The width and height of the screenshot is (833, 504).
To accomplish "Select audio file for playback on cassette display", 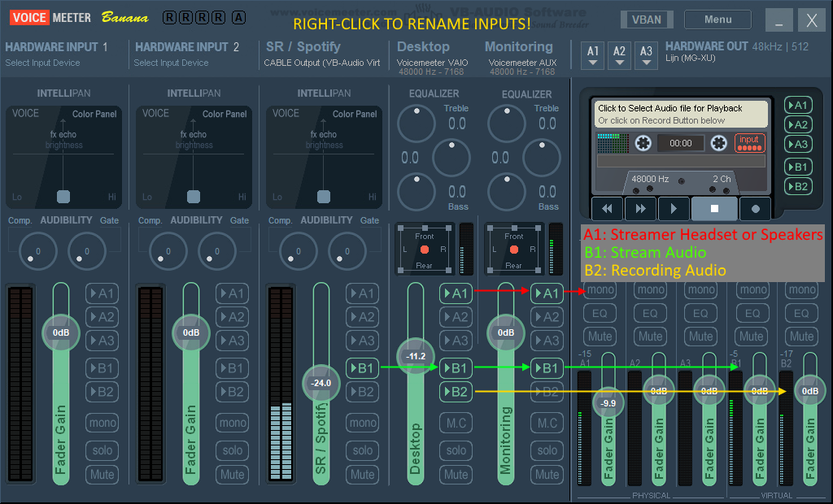I will pyautogui.click(x=681, y=114).
